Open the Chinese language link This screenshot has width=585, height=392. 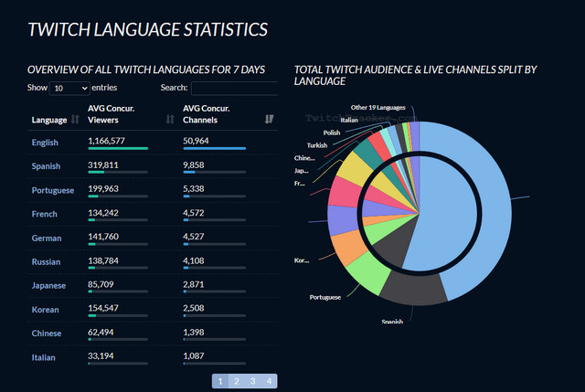coord(47,334)
